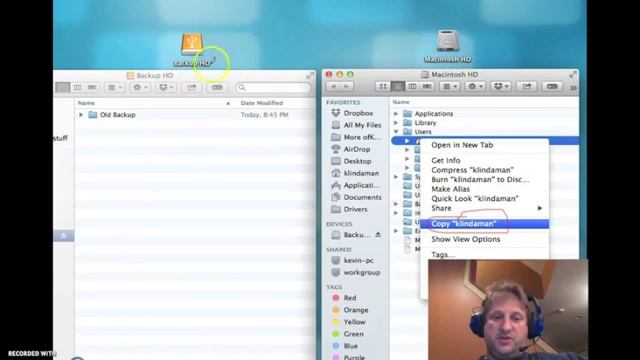Choose Copy "klindaman" from context menu
This screenshot has height=360, width=640.
pos(484,224)
